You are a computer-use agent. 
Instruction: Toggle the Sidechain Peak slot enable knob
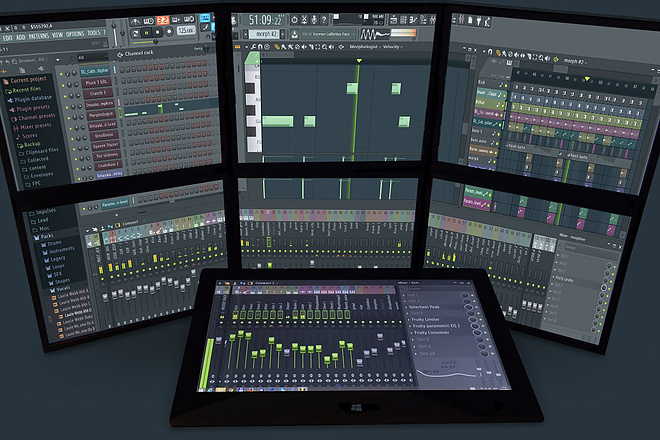click(468, 307)
